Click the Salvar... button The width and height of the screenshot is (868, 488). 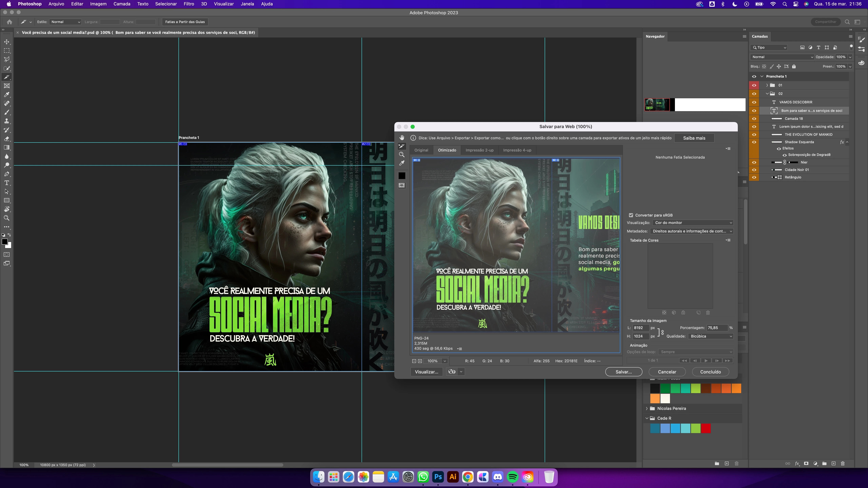tap(623, 372)
